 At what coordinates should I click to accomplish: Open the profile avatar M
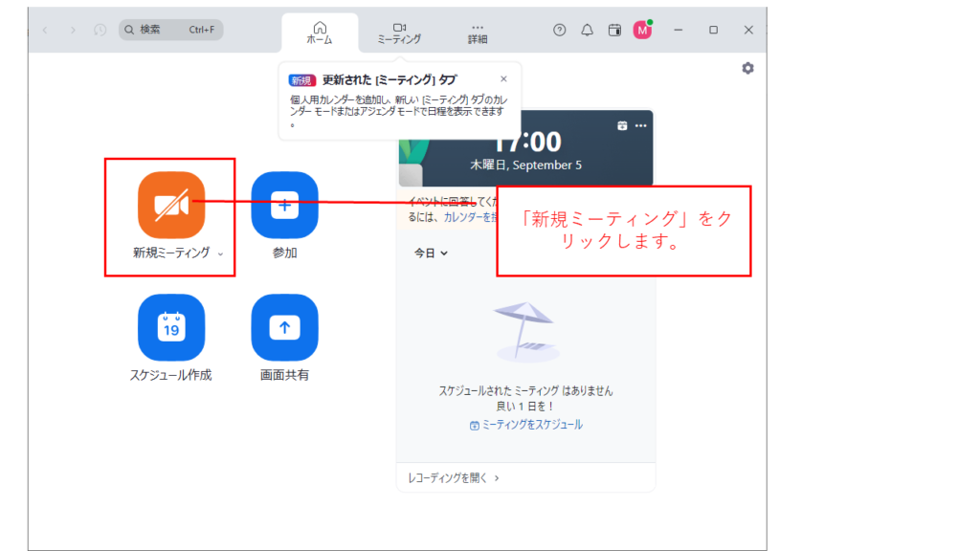point(642,30)
